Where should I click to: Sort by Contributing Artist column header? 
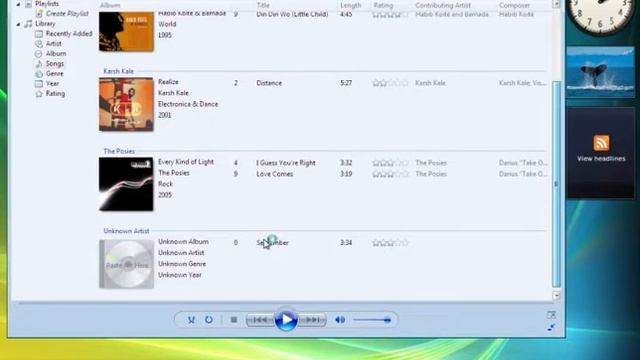443,5
